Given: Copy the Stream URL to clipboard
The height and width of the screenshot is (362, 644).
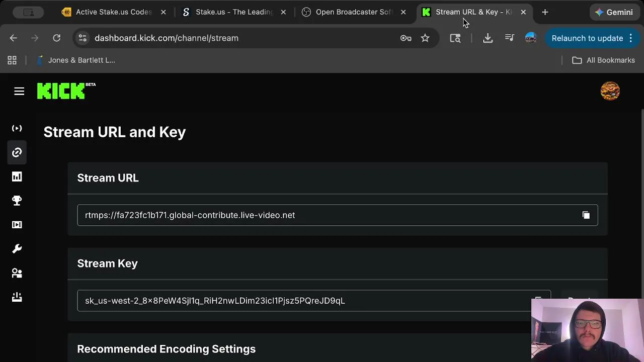Looking at the screenshot, I should point(586,215).
